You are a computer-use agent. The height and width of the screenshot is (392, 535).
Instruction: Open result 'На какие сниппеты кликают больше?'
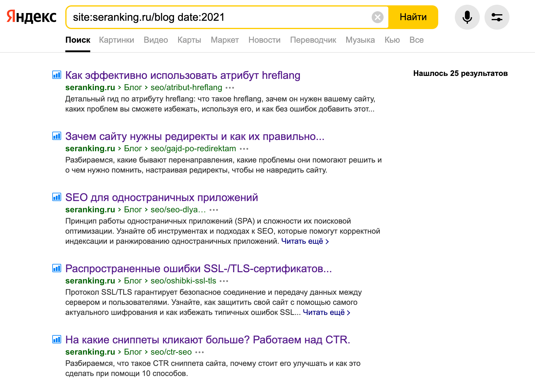point(208,340)
